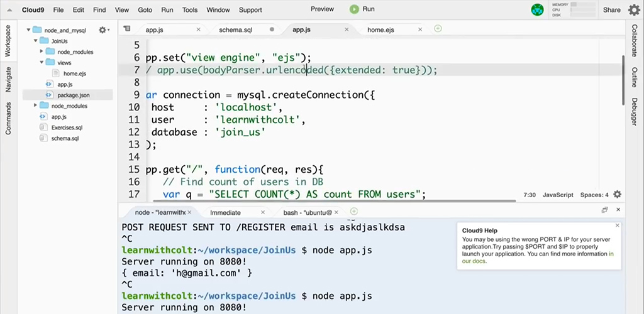Close the schema.sql editor tab
Viewport: 644px width, 314px height.
tap(272, 30)
